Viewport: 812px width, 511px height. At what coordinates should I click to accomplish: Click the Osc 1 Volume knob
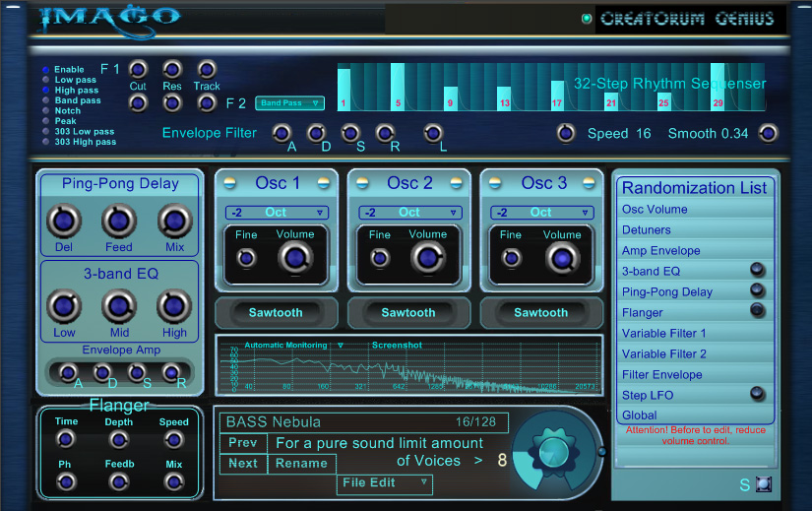pyautogui.click(x=295, y=258)
